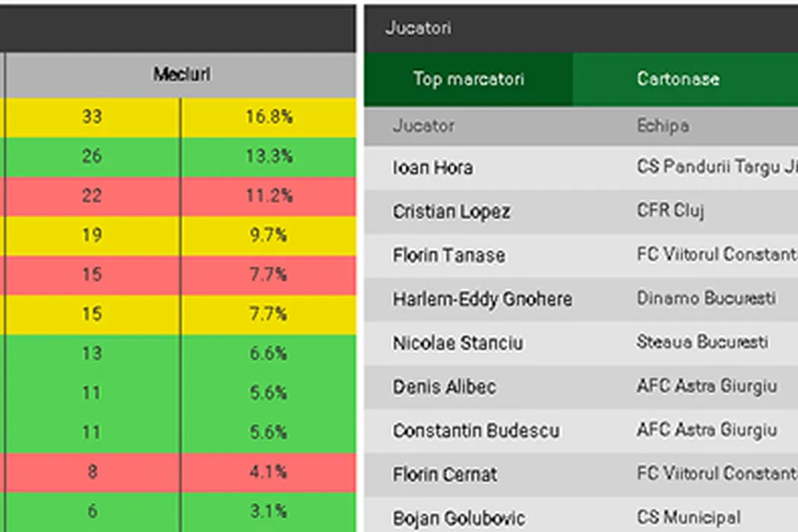The width and height of the screenshot is (798, 532).
Task: Click Constantin Budescu's name
Action: point(476,431)
